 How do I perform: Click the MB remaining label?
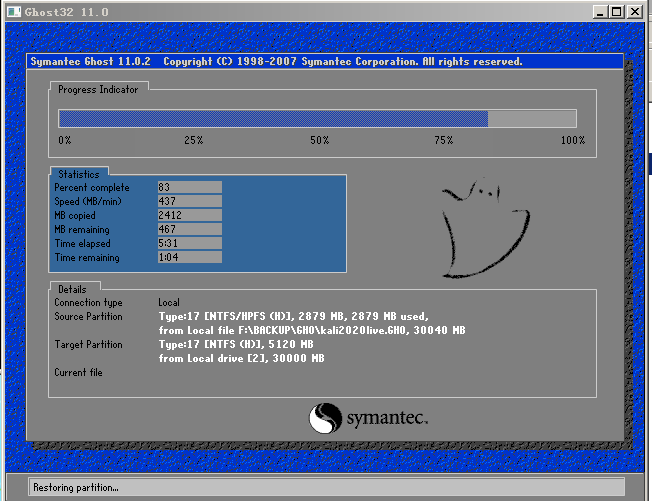82,230
